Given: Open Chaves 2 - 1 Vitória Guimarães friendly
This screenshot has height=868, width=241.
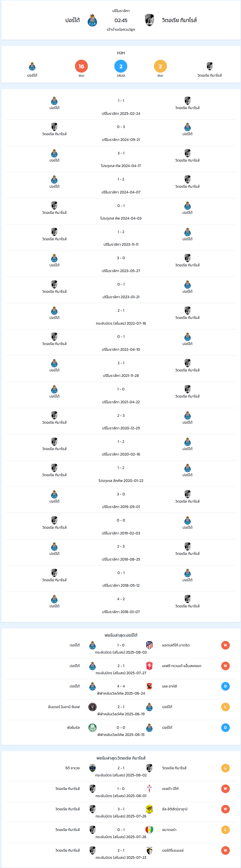Looking at the screenshot, I should pyautogui.click(x=121, y=771).
